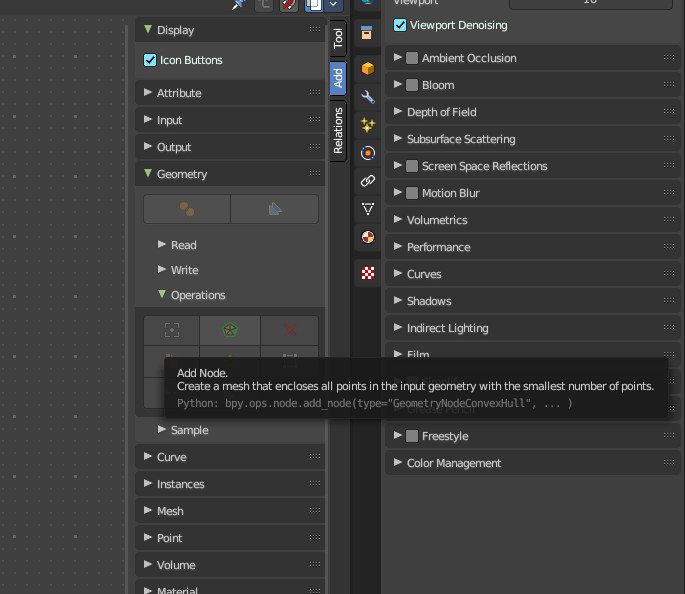Click the Color Management panel drag handle

coord(668,463)
